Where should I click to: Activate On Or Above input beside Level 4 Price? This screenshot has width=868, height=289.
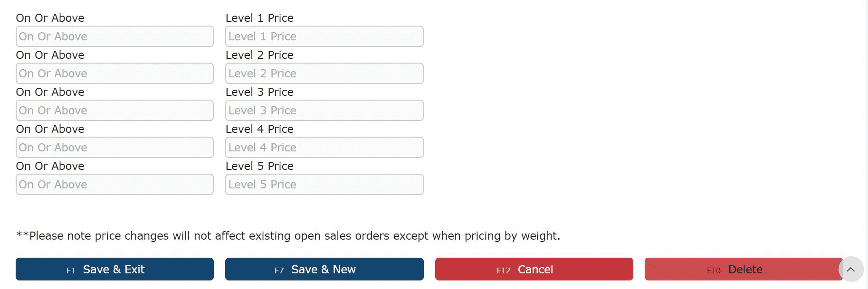pyautogui.click(x=114, y=148)
